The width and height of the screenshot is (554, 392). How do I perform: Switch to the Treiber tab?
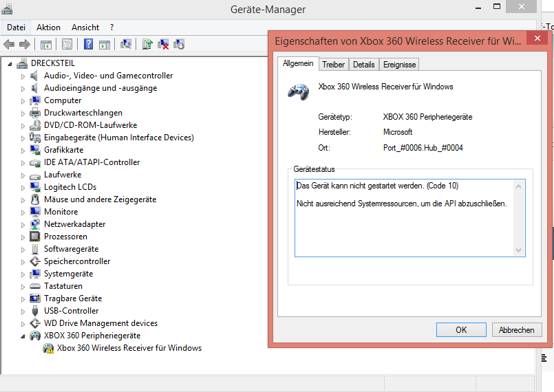pos(333,65)
